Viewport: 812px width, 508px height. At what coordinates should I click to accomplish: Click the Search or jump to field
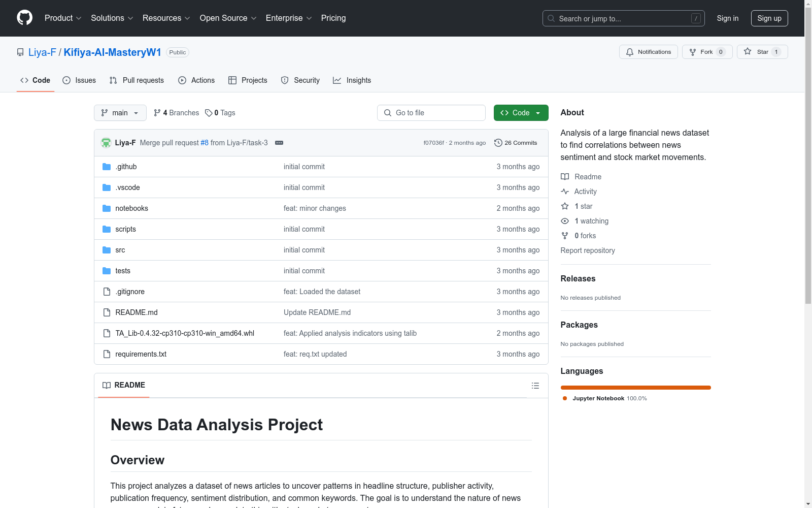click(623, 18)
